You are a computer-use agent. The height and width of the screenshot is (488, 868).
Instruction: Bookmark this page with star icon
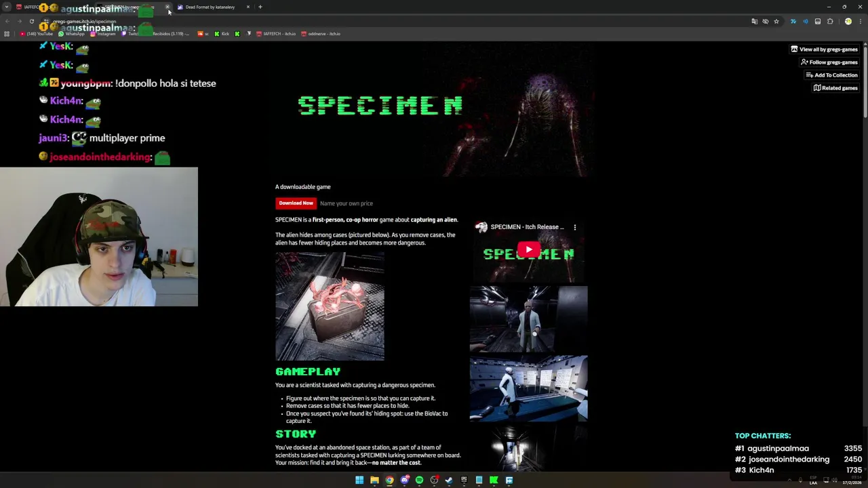coord(776,22)
